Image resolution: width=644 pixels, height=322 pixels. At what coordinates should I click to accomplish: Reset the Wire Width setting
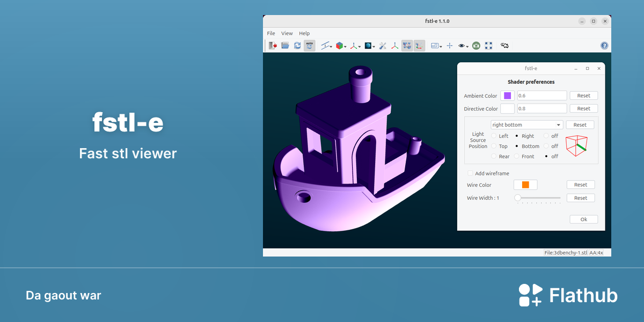click(581, 198)
